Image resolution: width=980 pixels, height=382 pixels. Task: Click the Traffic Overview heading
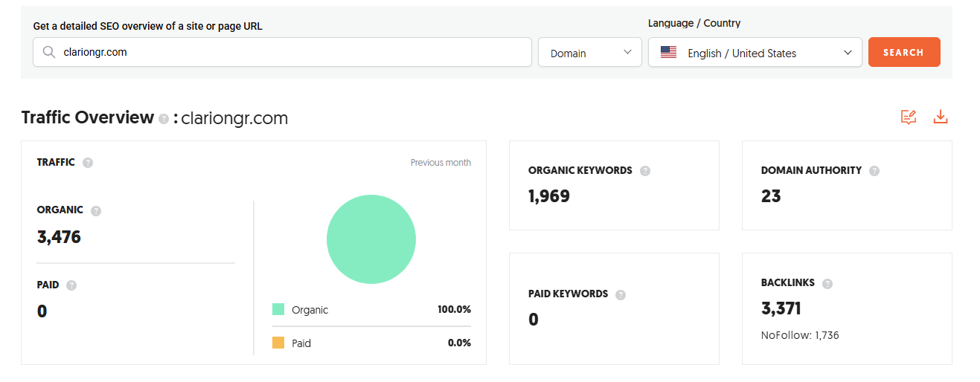[x=87, y=117]
